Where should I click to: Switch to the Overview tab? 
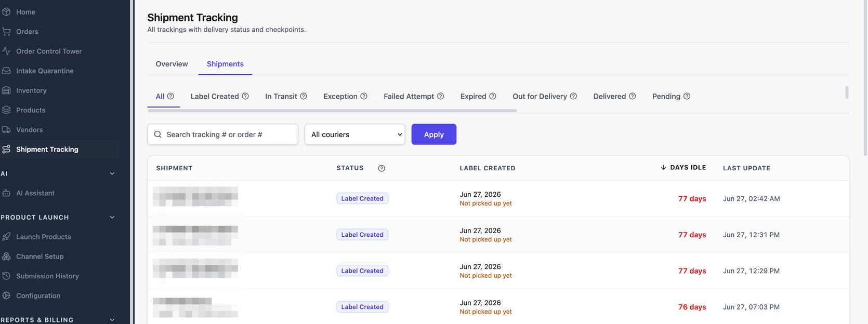pos(172,64)
